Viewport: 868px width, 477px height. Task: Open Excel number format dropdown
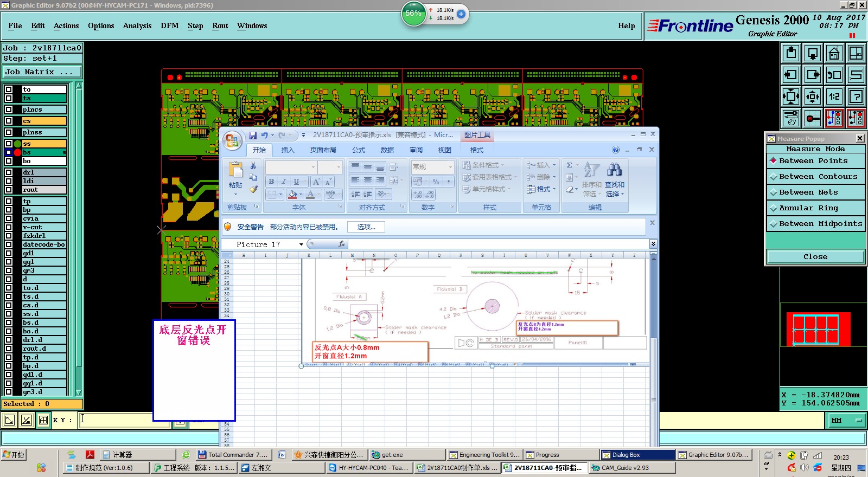450,167
